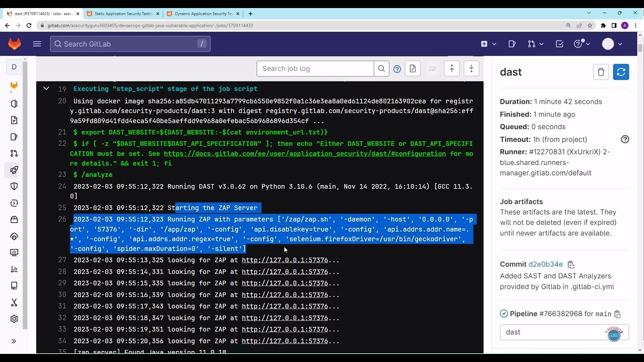Open the Snippets scissors icon in the sidebar
The width and height of the screenshot is (644, 362).
[14, 303]
